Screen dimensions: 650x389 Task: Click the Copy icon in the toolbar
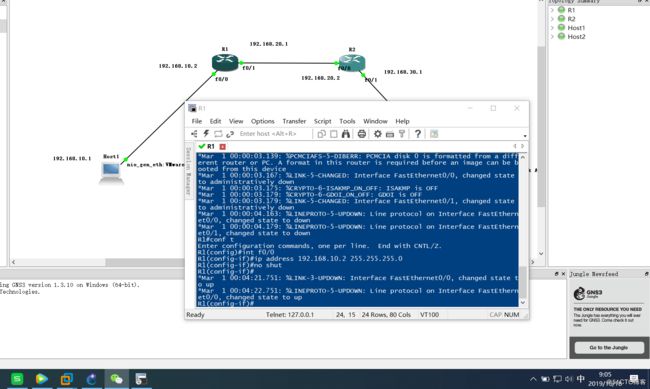[321, 134]
